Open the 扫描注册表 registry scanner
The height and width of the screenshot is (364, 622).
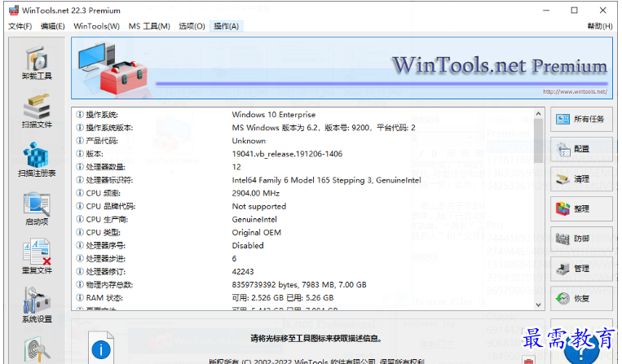point(37,160)
